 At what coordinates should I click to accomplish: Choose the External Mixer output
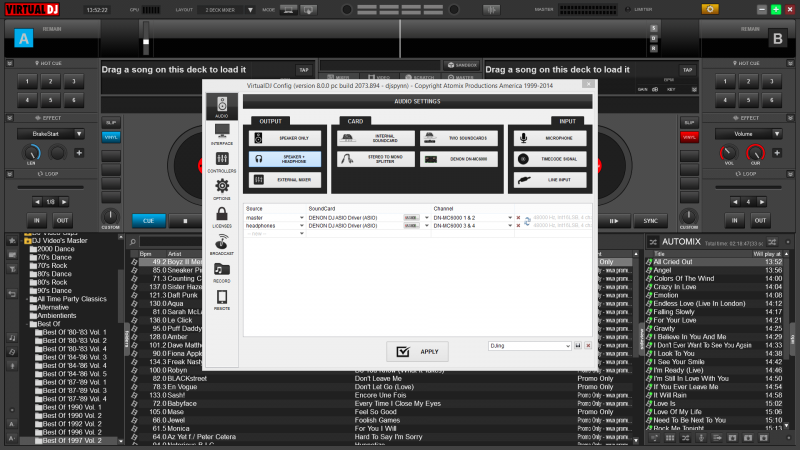287,179
